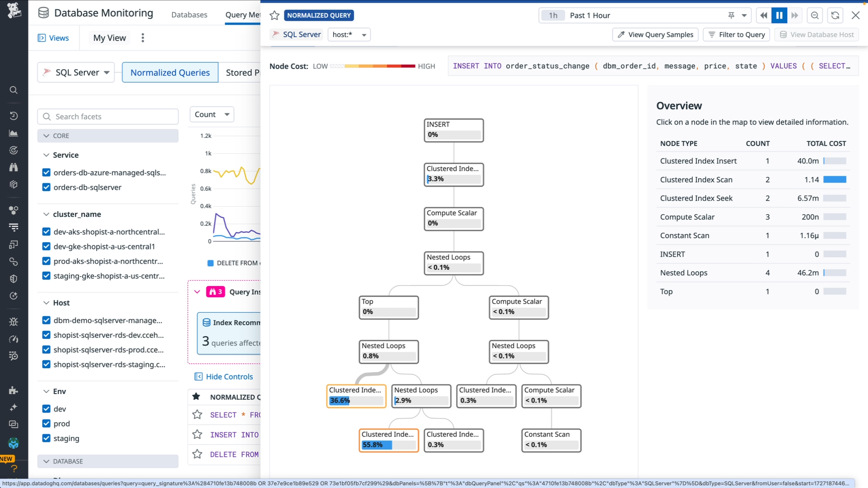
Task: Uncheck dev-gke-shopist-a-us-central1 cluster
Action: 46,246
